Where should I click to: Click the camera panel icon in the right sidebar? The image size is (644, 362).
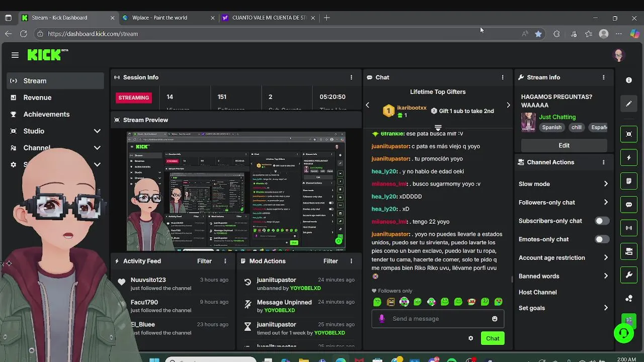(629, 251)
